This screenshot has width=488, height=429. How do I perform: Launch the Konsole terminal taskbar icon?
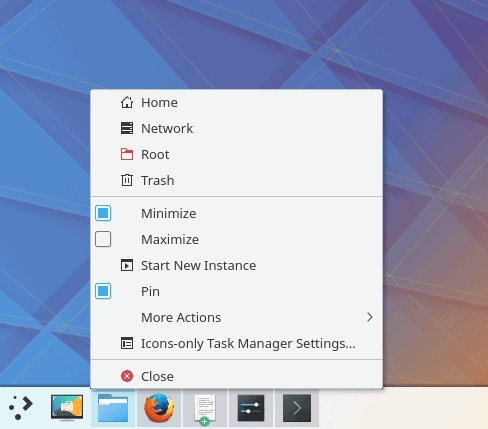[x=297, y=408]
